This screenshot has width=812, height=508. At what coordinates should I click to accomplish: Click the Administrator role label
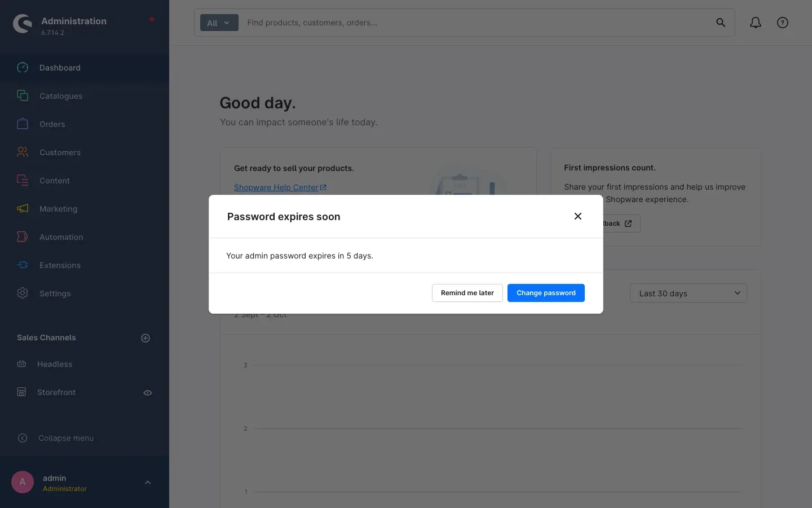65,489
